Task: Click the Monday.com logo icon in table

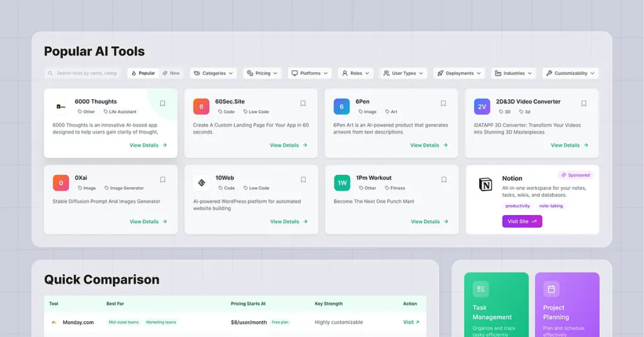Action: 54,323
